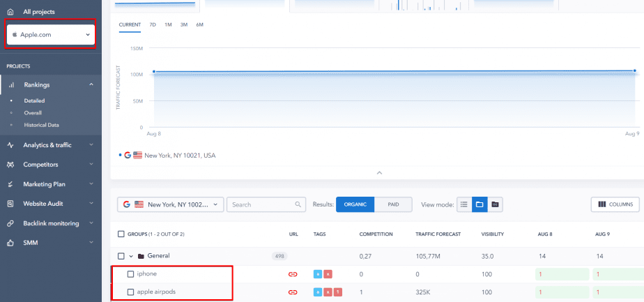The width and height of the screenshot is (644, 302).
Task: Check the apple airpods keyword checkbox
Action: click(x=130, y=292)
